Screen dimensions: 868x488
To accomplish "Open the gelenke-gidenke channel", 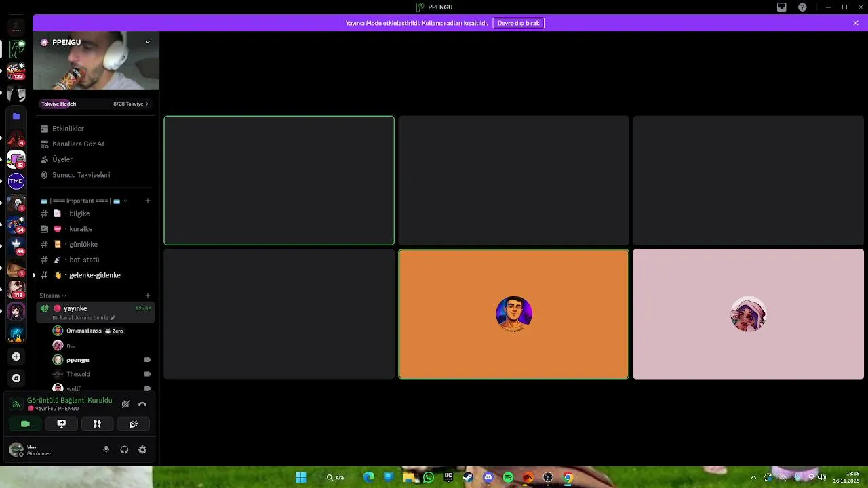I will (x=95, y=275).
